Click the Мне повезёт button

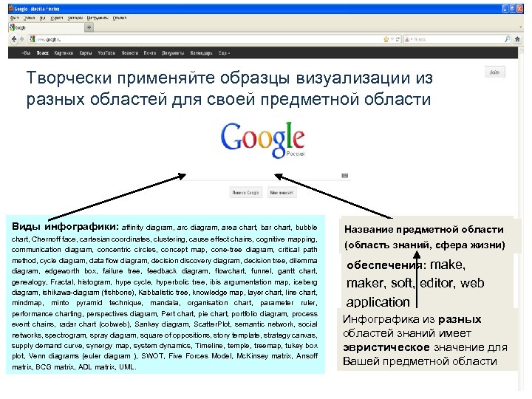282,192
